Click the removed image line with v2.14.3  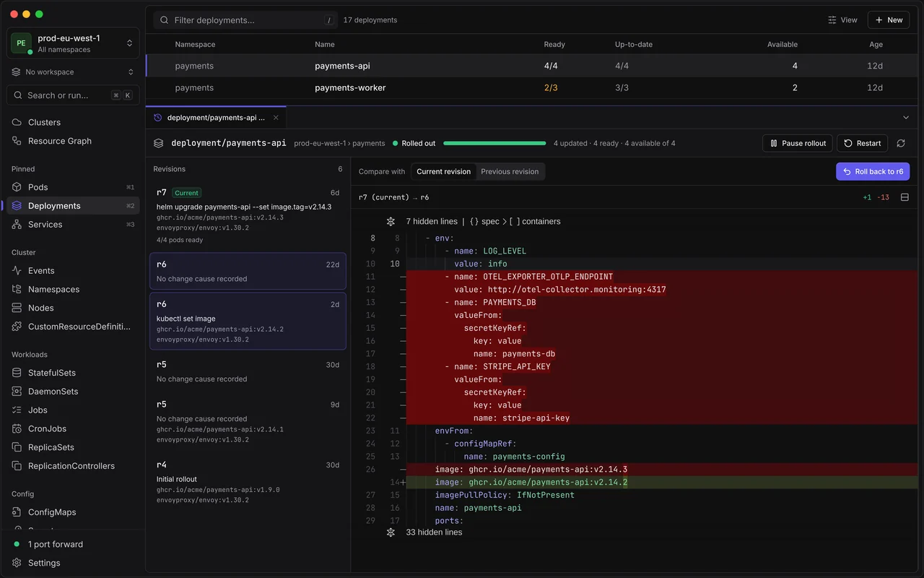[x=662, y=470]
